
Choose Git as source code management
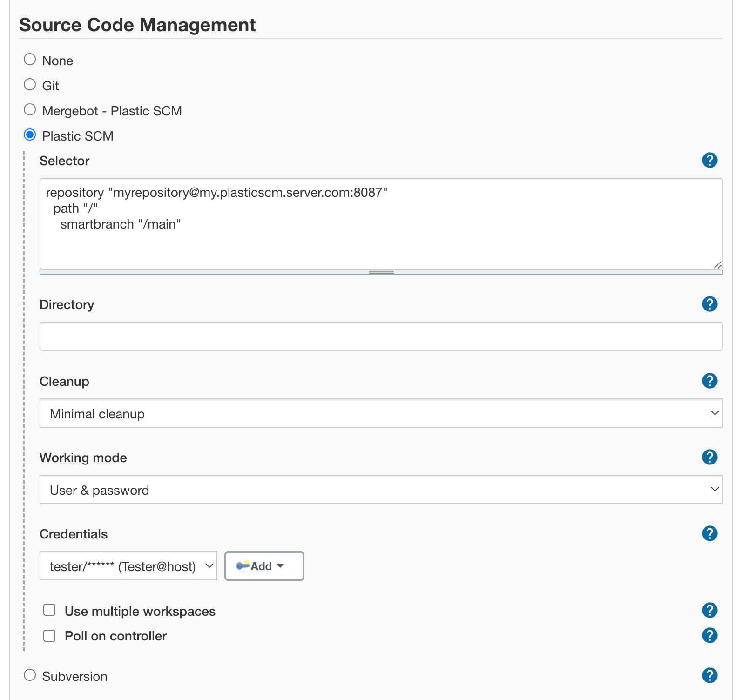point(30,84)
